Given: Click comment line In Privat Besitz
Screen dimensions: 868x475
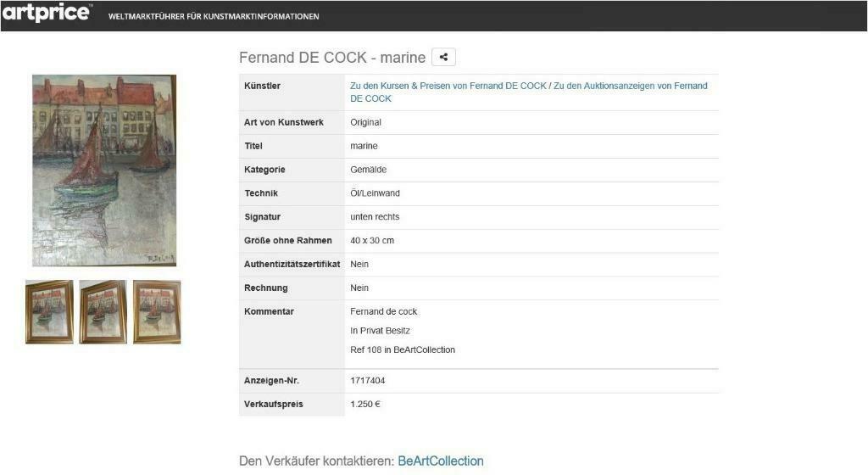Looking at the screenshot, I should (380, 331).
